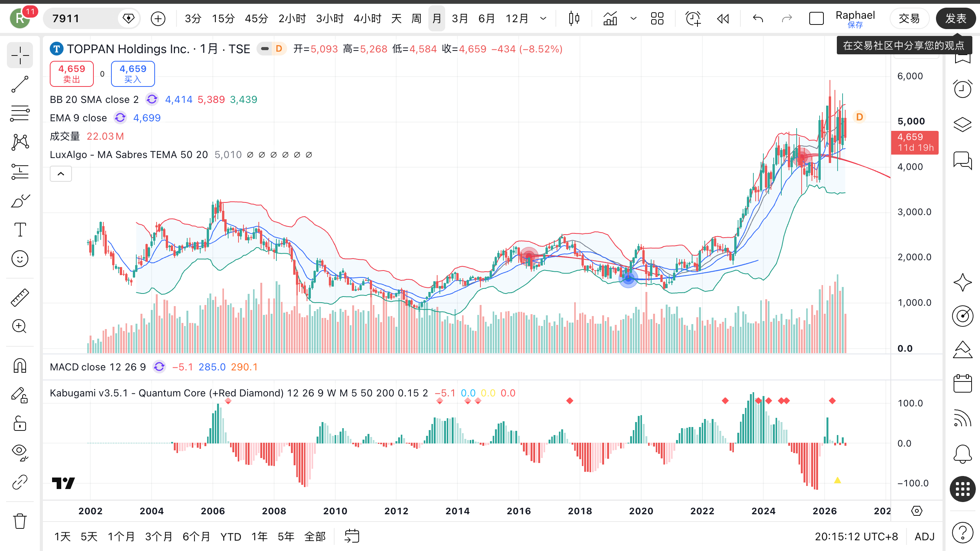The width and height of the screenshot is (980, 551).
Task: Open the help center question icon
Action: [x=962, y=533]
